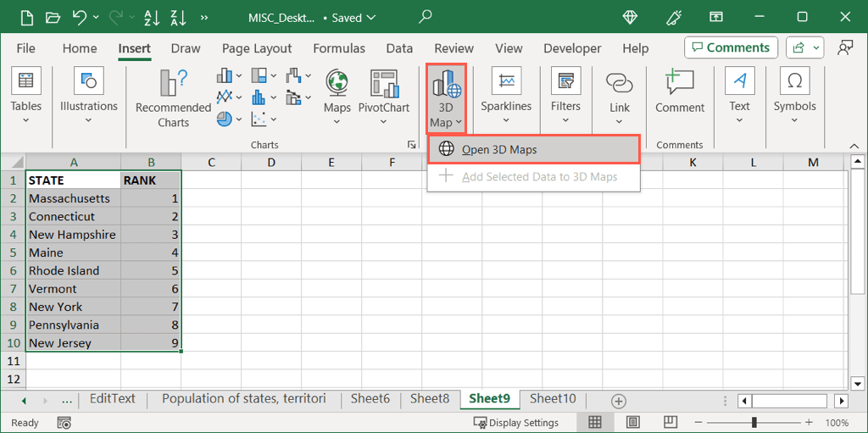The height and width of the screenshot is (433, 868).
Task: Expand the Tables dropdown
Action: pos(25,119)
